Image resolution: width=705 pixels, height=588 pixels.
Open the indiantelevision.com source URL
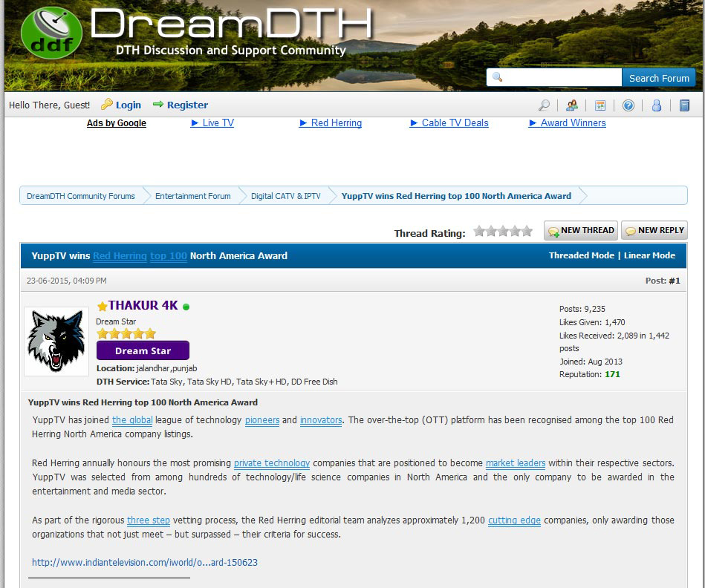(145, 563)
